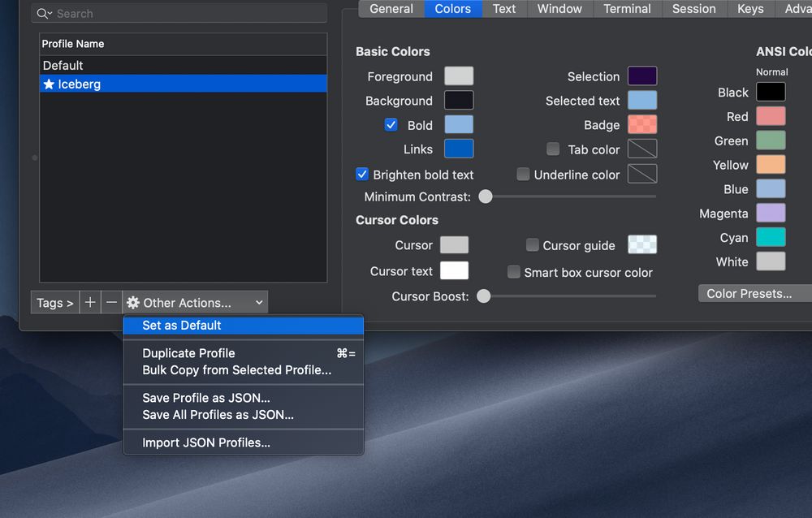
Task: Enable the Underline color checkbox
Action: tap(523, 174)
